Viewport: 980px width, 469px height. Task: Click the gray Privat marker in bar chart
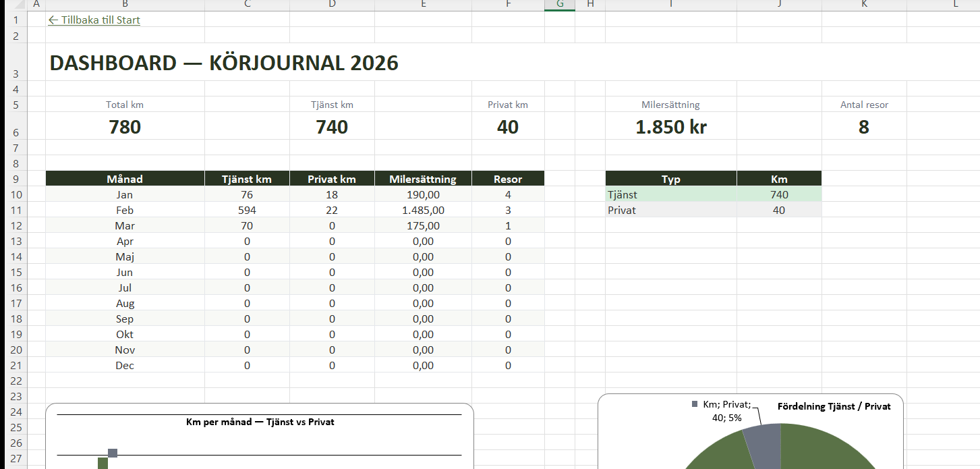point(113,453)
